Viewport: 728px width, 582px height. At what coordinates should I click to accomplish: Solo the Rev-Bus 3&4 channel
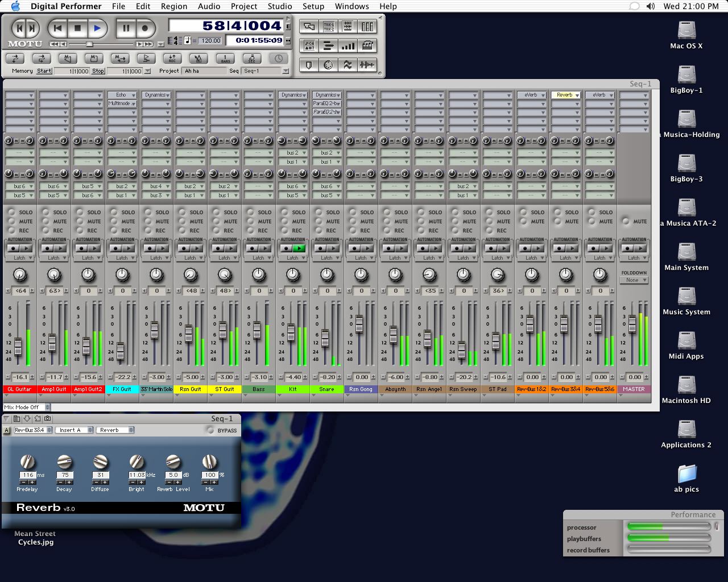[x=558, y=212]
